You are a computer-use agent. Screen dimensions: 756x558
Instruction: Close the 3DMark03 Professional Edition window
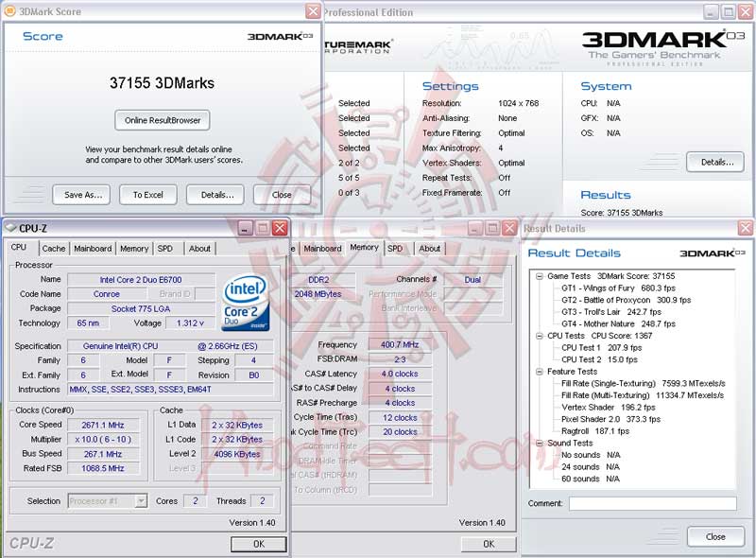click(x=746, y=11)
